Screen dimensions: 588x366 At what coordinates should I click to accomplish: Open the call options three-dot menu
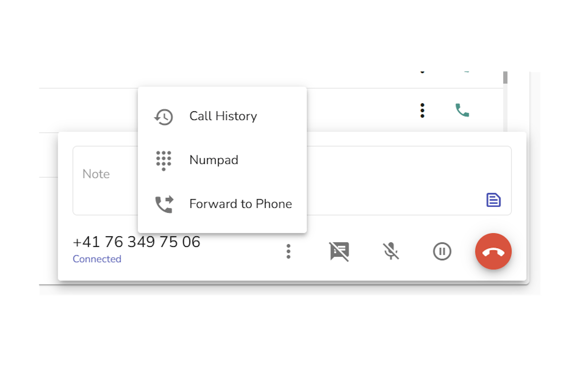289,251
